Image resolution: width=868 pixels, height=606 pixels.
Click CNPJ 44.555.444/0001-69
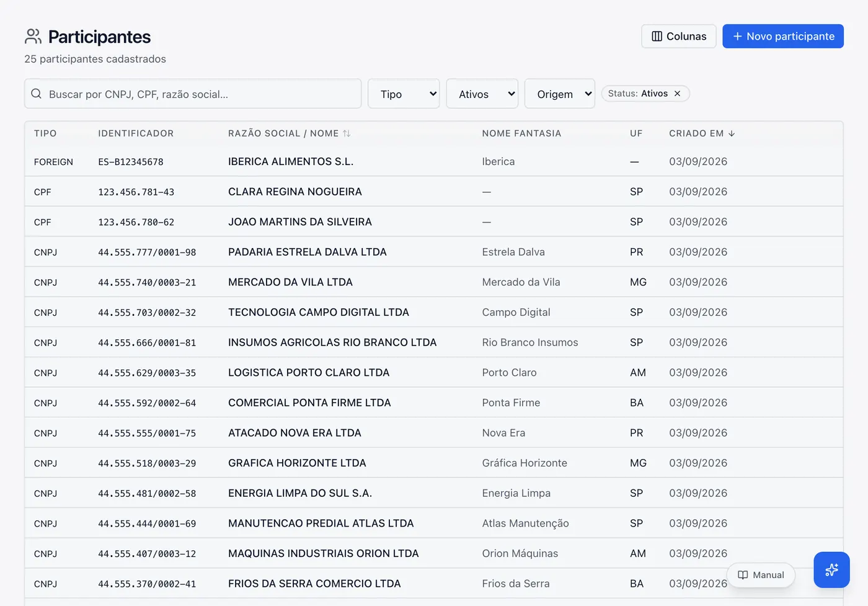pos(147,524)
